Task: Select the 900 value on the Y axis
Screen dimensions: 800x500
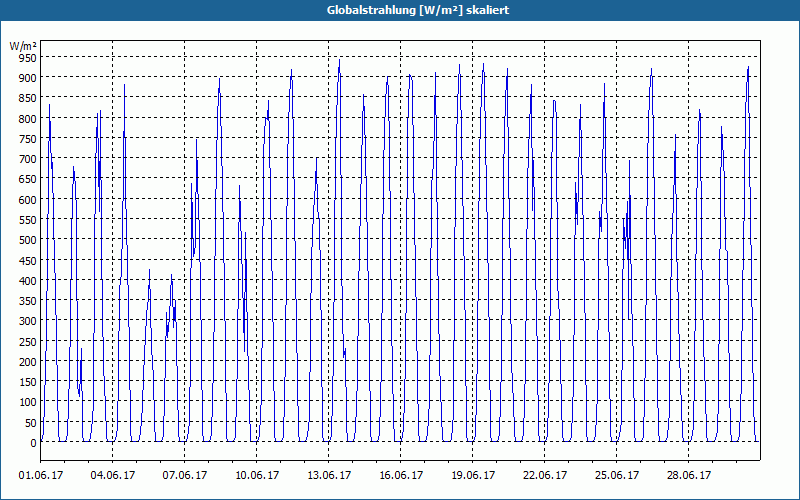Action: point(28,78)
